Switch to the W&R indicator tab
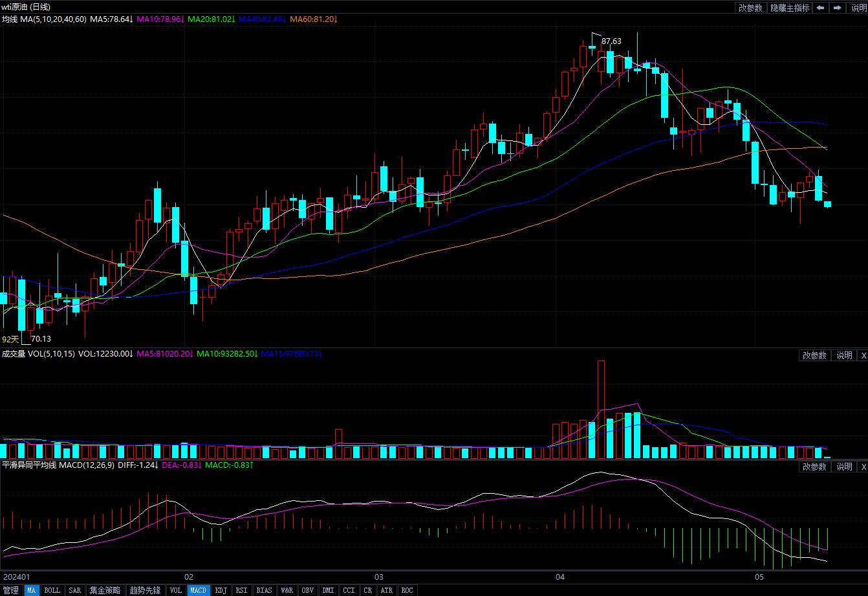 (x=287, y=590)
